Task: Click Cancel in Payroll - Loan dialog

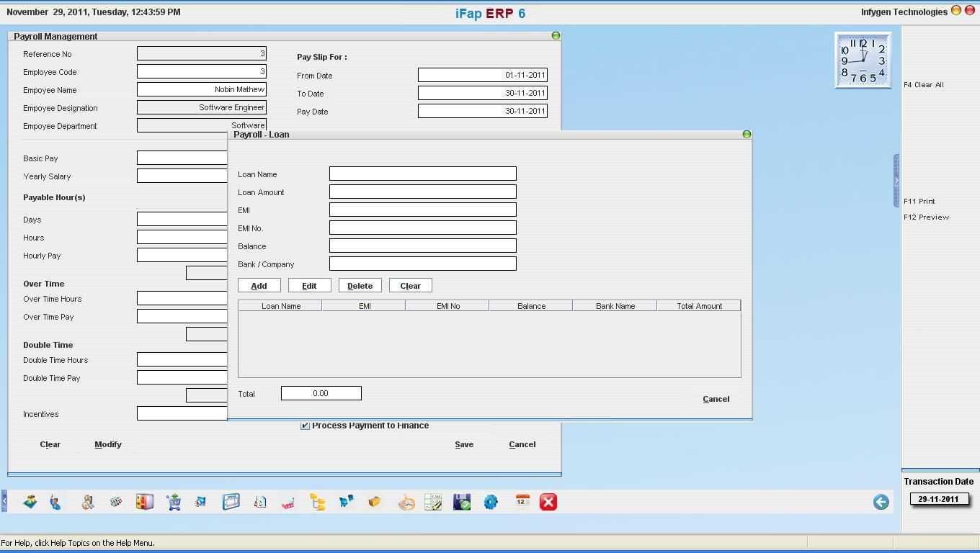Action: tap(716, 399)
